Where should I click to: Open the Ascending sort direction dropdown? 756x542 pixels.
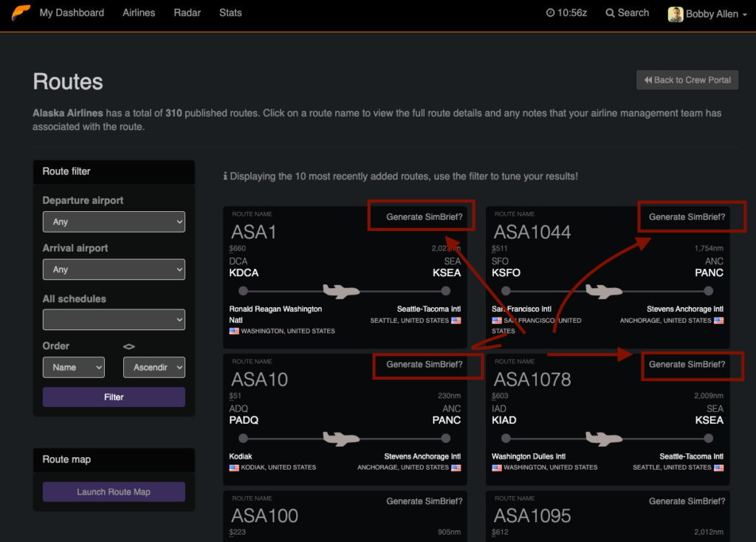tap(154, 368)
